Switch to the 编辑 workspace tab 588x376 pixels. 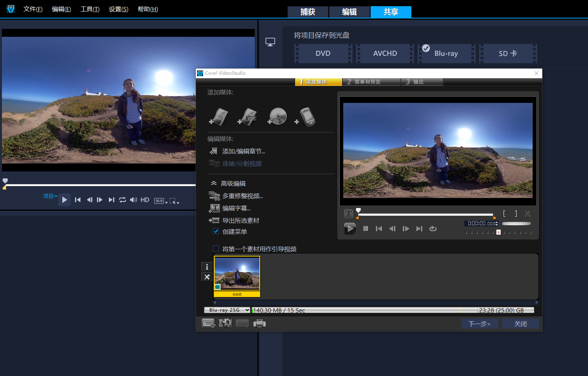[349, 12]
